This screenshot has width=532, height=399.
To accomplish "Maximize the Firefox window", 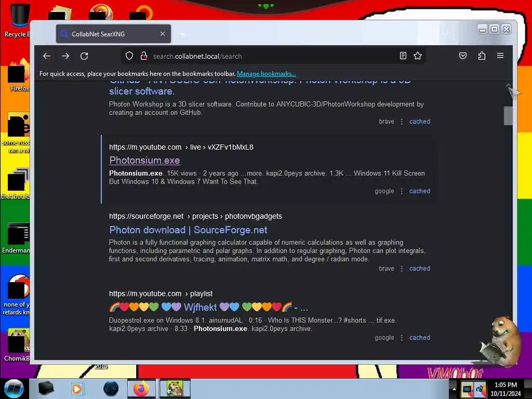I will 495,29.
